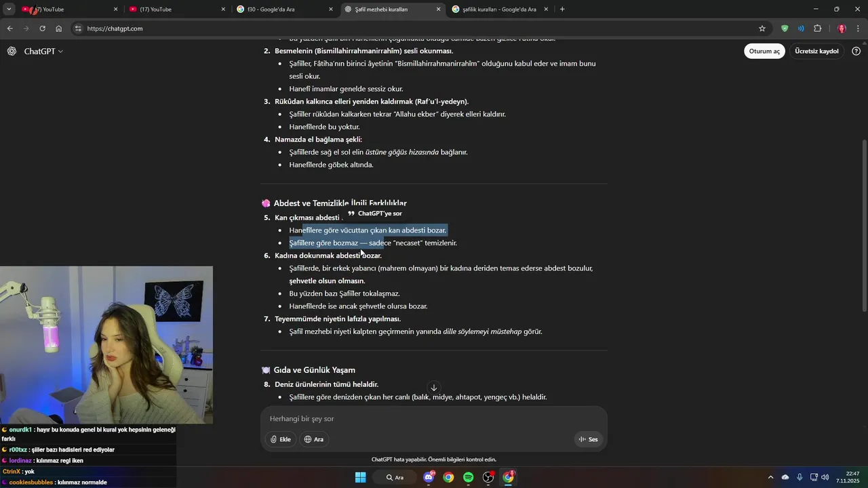
Task: Click the 'Ücretsiz kaydol' button
Action: [816, 52]
